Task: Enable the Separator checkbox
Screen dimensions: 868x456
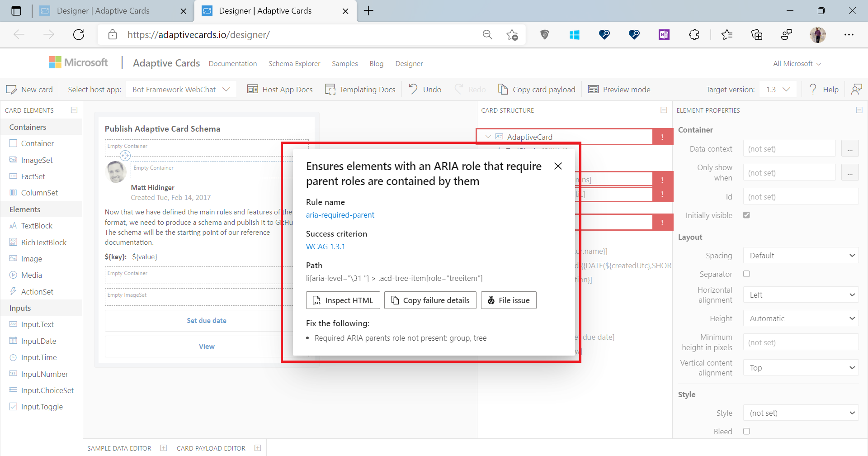Action: tap(746, 274)
